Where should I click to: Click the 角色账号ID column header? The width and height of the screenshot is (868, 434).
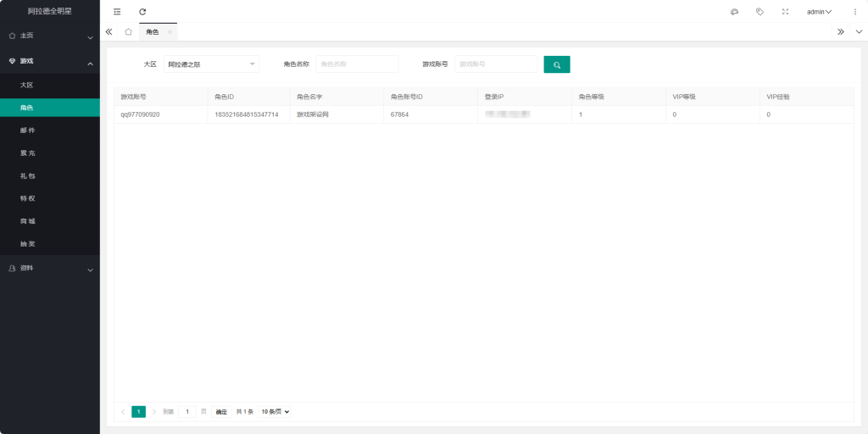click(x=430, y=97)
